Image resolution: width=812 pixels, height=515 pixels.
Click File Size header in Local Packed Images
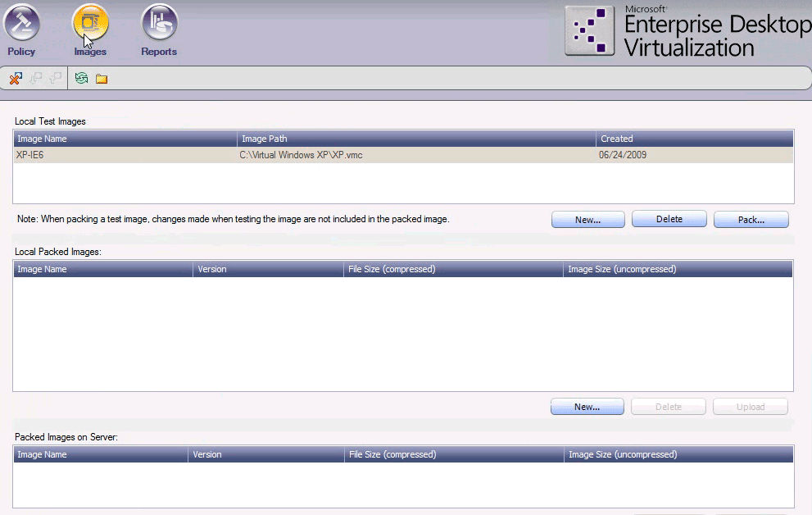453,270
